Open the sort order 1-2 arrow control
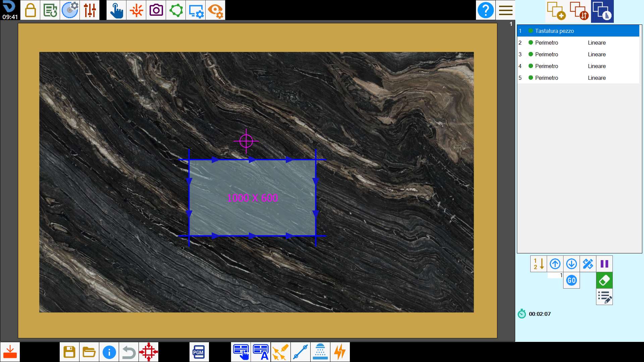 coord(539,264)
